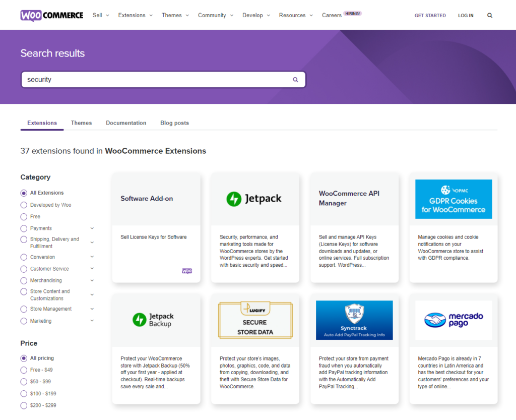
Task: Select the Developed by Woo radio button
Action: pos(24,205)
